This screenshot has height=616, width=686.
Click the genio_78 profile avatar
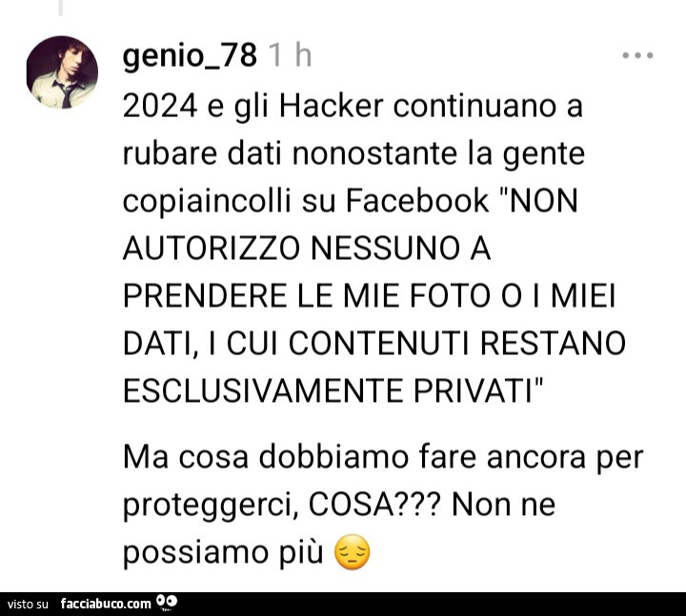pos(62,71)
